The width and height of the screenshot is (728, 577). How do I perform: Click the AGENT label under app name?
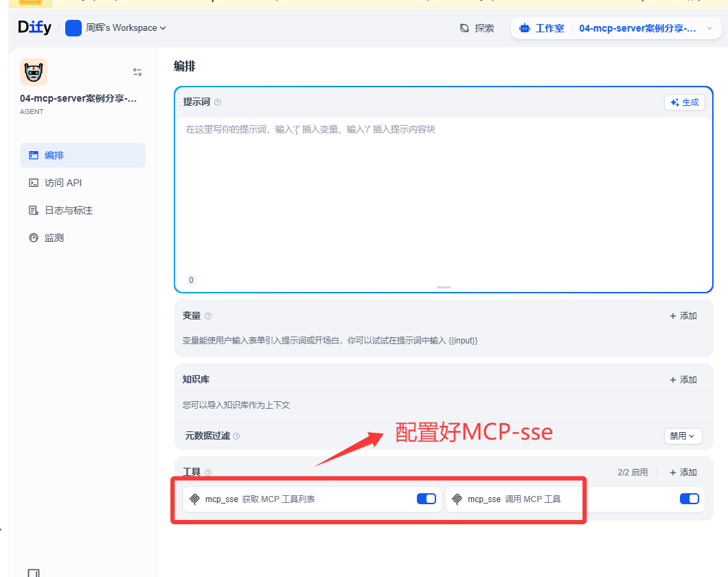click(32, 111)
